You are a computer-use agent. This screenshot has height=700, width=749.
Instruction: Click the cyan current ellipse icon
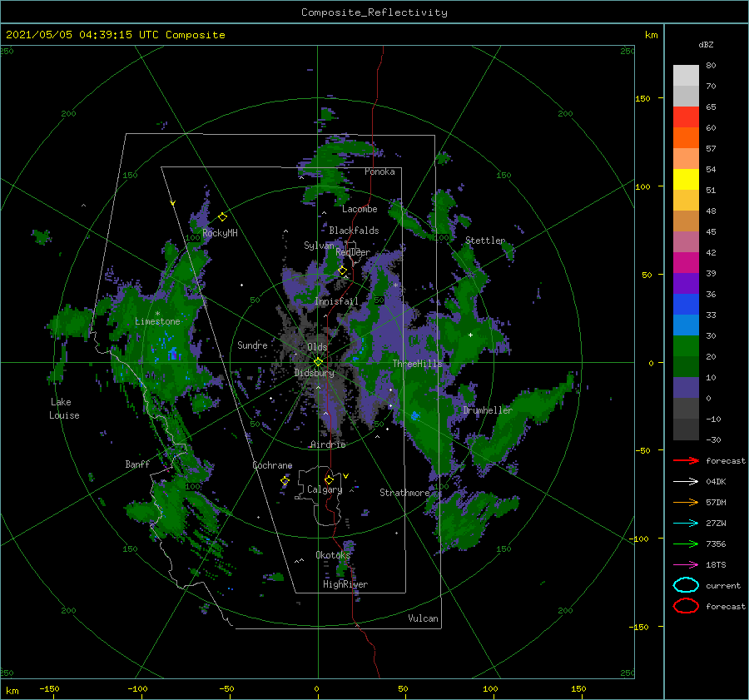[686, 585]
